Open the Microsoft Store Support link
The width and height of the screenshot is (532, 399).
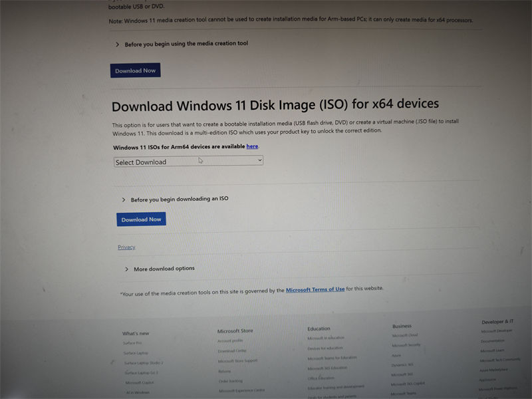click(x=238, y=360)
